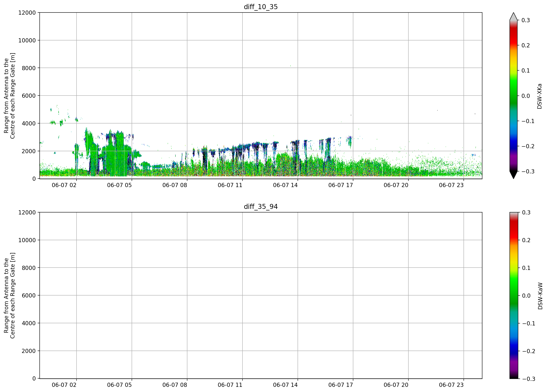Click 0.0 tick on DSW-XKa colorbar
The height and width of the screenshot is (392, 547).
pos(526,96)
